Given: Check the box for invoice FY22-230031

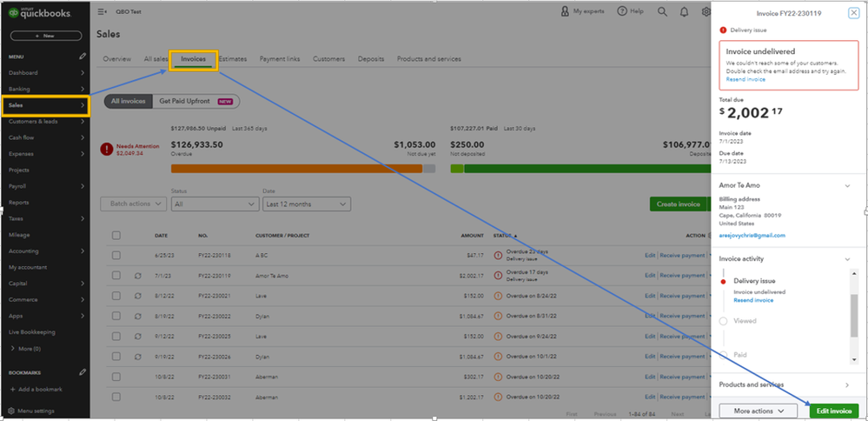Looking at the screenshot, I should click(116, 377).
